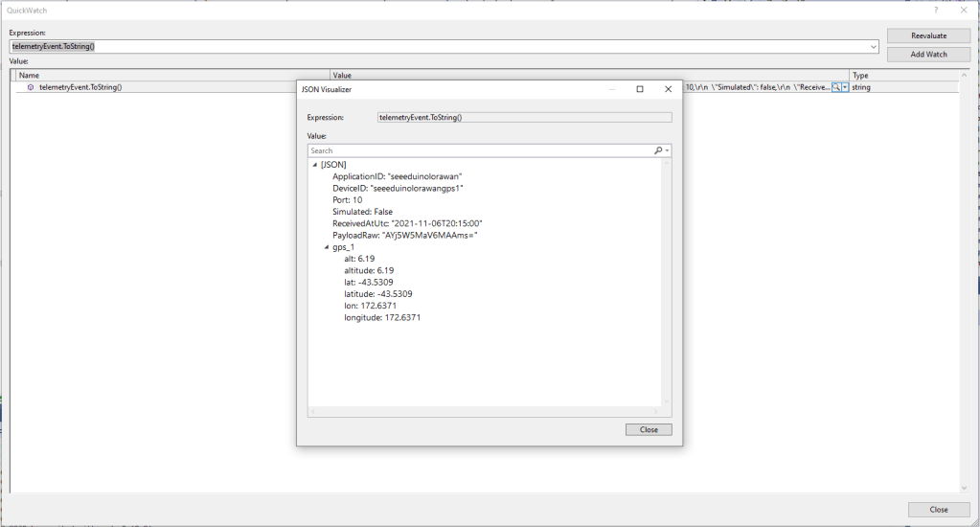Open the visualizer dropdown arrow beside the magnifier
Viewport: 980px width, 527px height.
click(x=845, y=87)
